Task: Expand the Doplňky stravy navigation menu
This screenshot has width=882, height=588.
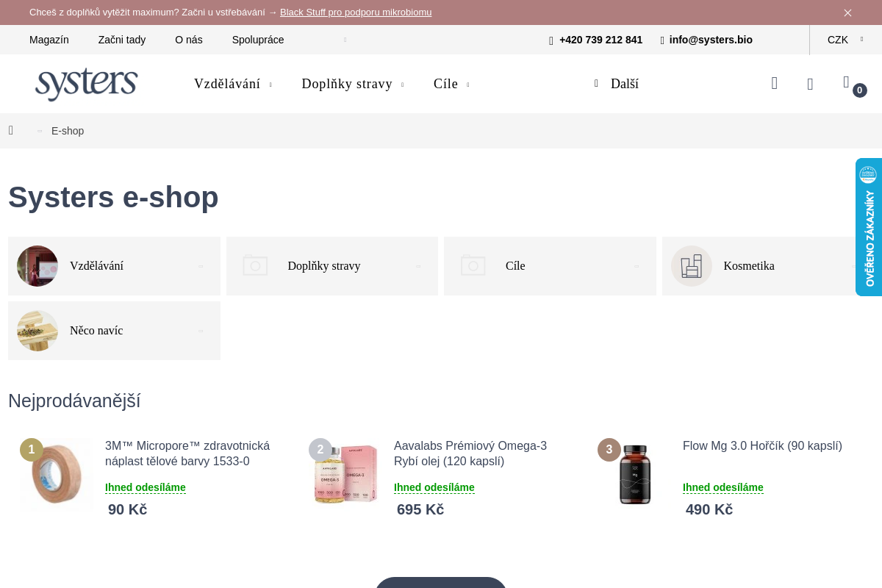Action: 353,84
